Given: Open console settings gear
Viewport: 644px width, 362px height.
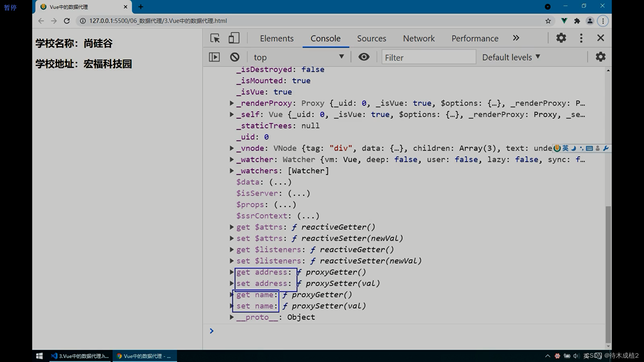Looking at the screenshot, I should pos(600,57).
